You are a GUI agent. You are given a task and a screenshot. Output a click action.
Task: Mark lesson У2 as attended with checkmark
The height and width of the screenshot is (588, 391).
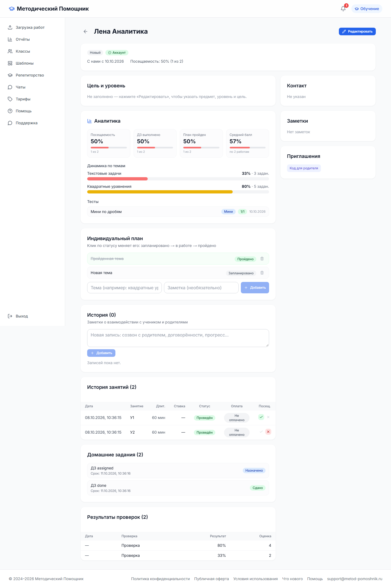point(261,432)
